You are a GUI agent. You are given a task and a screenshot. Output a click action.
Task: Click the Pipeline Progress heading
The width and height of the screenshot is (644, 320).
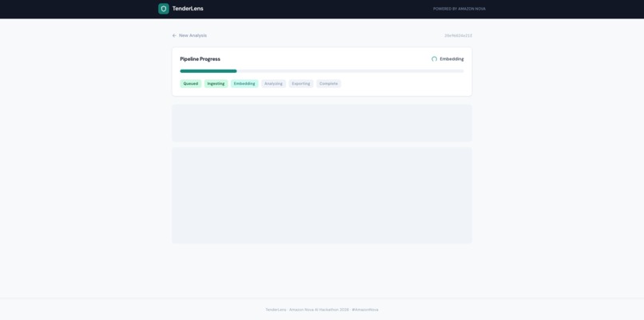200,59
